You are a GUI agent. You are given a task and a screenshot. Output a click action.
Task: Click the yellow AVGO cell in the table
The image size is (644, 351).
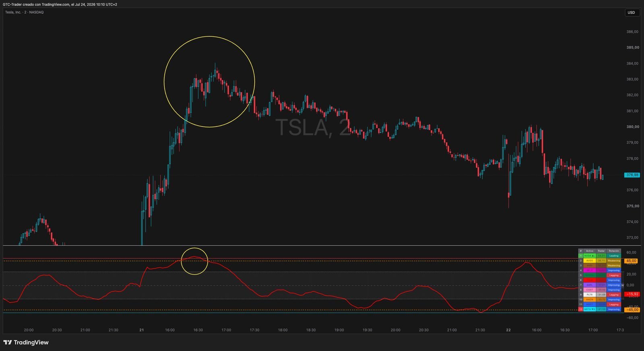click(x=590, y=261)
